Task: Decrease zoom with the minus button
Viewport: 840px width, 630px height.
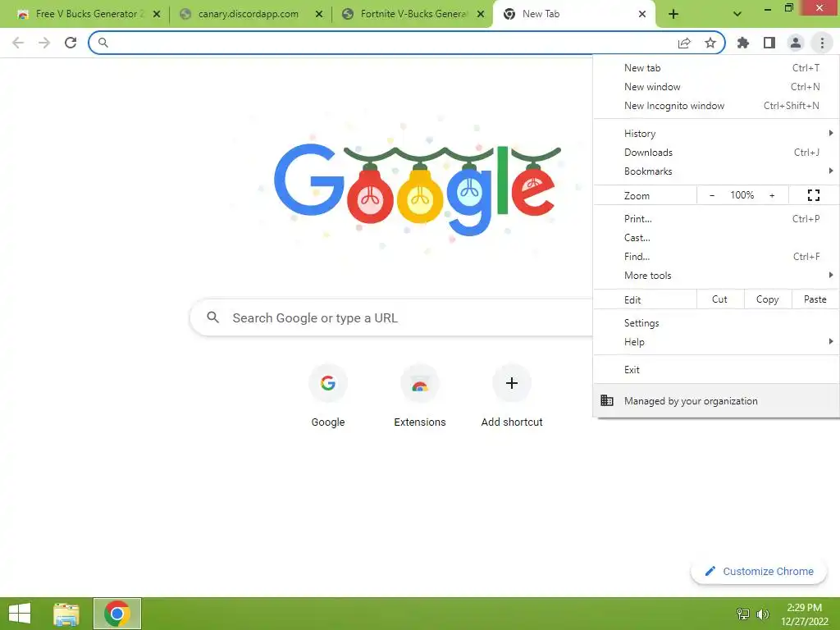Action: pyautogui.click(x=712, y=195)
